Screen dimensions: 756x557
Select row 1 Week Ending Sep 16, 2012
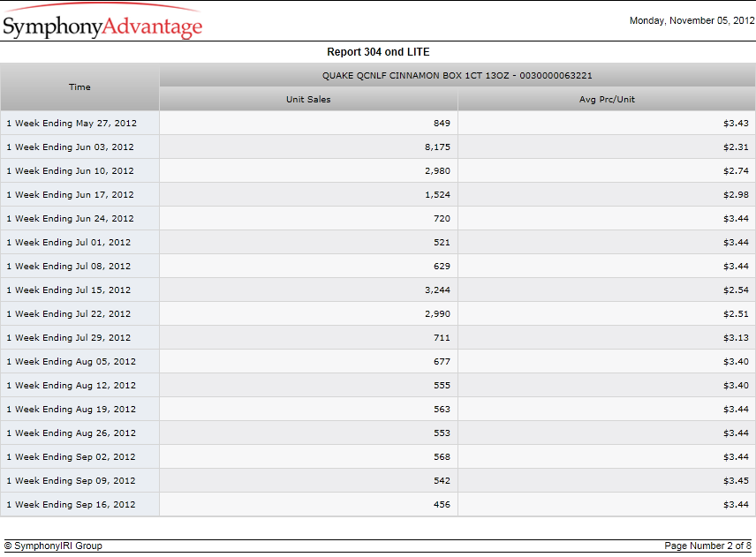pyautogui.click(x=378, y=505)
